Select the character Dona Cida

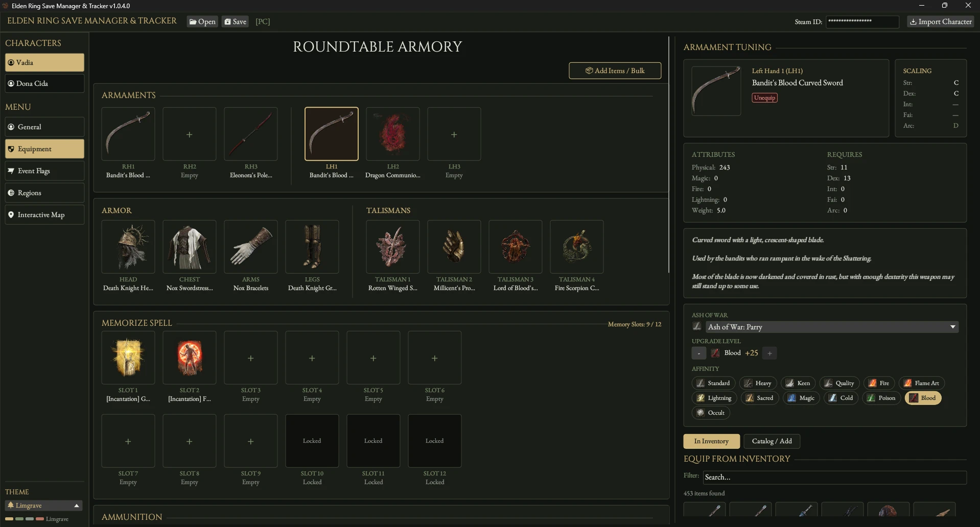pos(44,83)
